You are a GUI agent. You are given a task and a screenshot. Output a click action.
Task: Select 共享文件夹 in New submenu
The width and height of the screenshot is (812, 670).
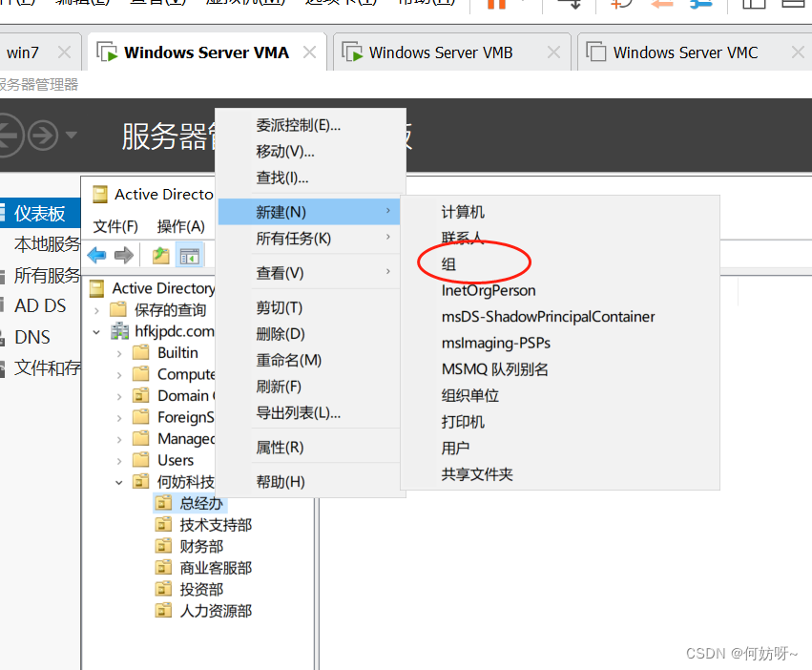tap(477, 474)
